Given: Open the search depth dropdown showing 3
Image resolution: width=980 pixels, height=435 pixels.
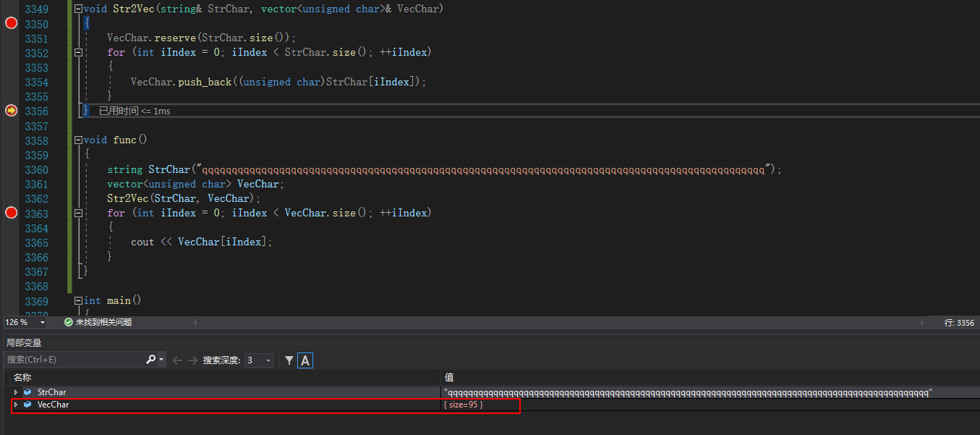Looking at the screenshot, I should pyautogui.click(x=268, y=360).
